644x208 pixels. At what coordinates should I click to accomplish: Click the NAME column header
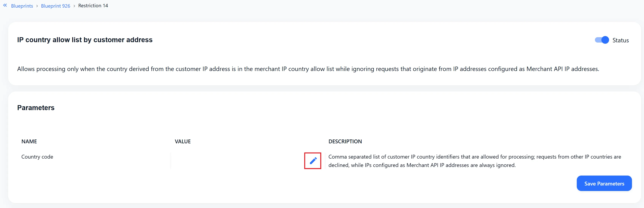pyautogui.click(x=29, y=141)
